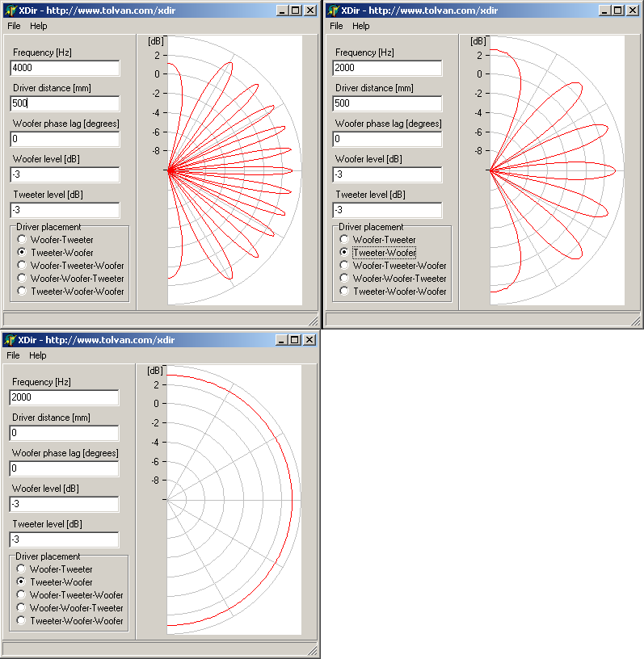Open Help menu in the 4000 Hz window

point(38,26)
